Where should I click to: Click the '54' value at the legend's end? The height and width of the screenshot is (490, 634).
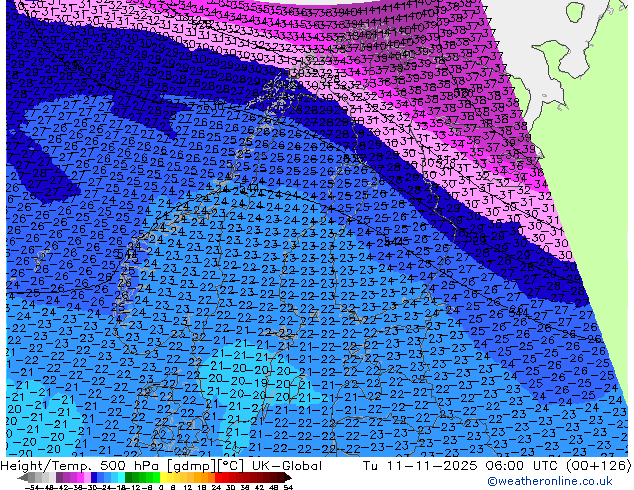tap(288, 488)
